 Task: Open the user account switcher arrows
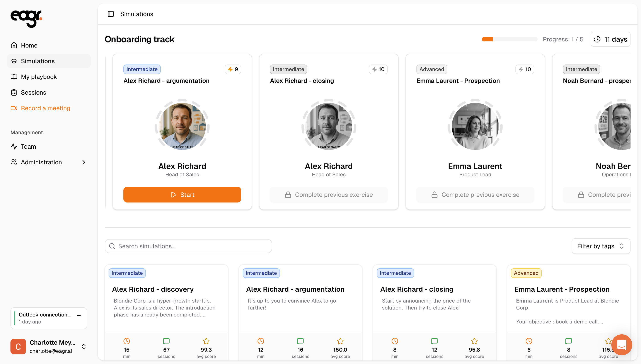point(84,347)
